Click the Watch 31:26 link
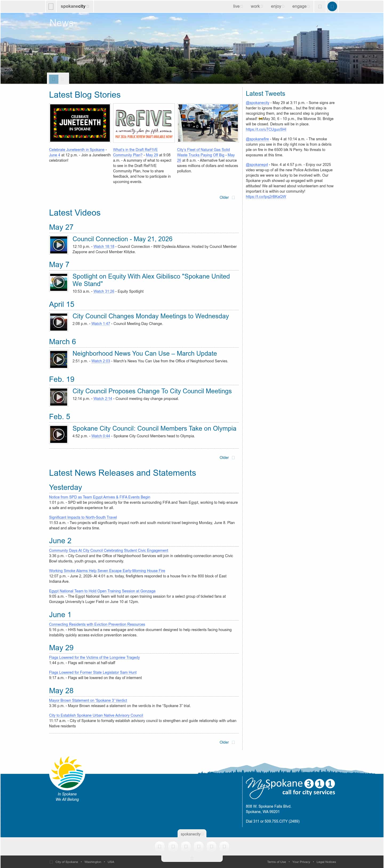The width and height of the screenshot is (384, 868). pos(104,291)
